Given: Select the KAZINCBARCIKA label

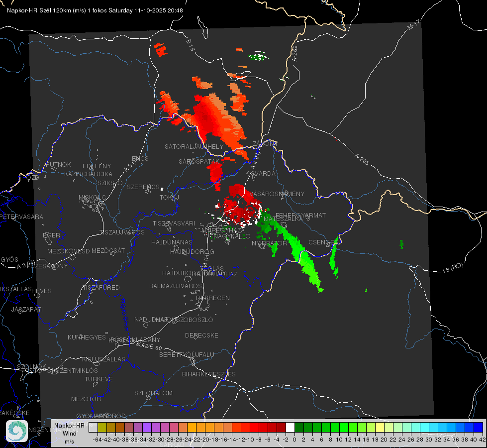Looking at the screenshot, I should 88,174.
